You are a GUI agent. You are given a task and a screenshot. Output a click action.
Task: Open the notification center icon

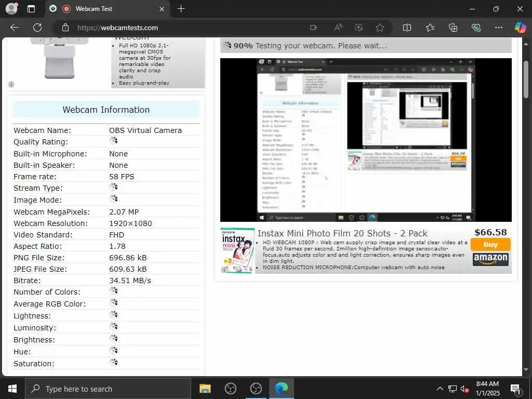tap(515, 389)
